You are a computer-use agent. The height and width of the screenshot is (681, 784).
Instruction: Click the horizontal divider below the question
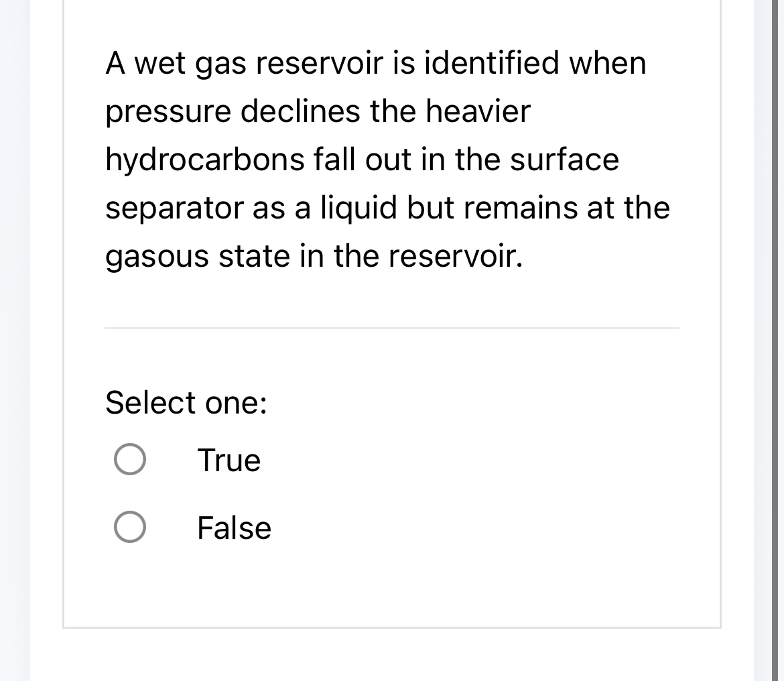[x=392, y=328]
